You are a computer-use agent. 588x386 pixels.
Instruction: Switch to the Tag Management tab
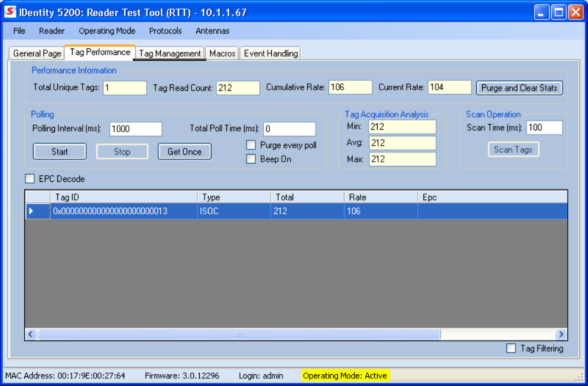[x=170, y=53]
